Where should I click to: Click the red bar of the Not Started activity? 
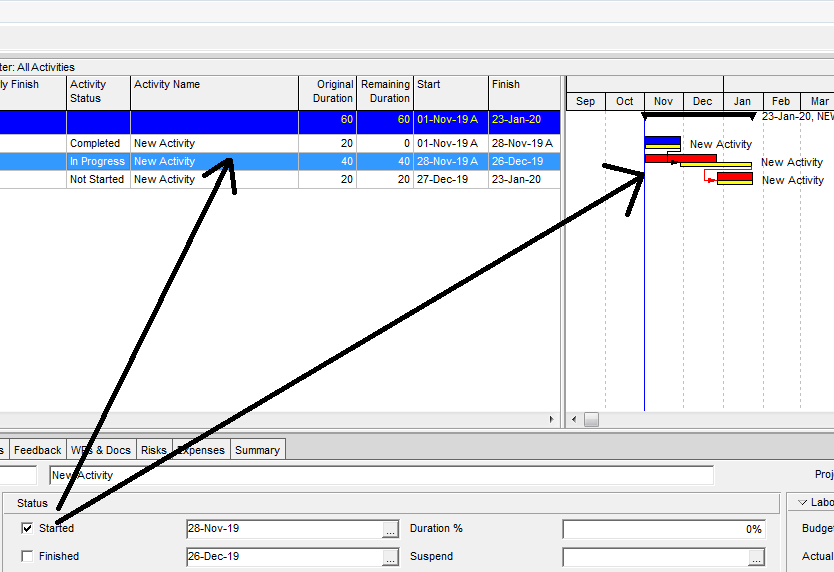tap(735, 177)
